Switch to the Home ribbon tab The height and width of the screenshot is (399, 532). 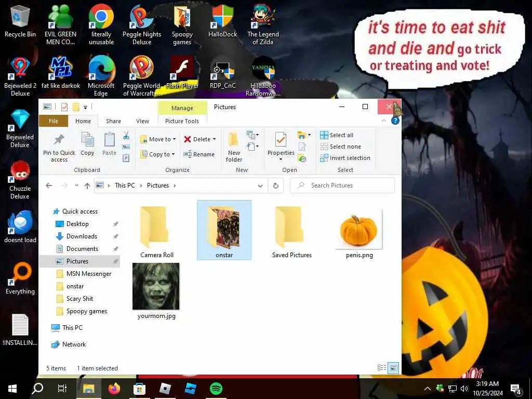point(83,121)
